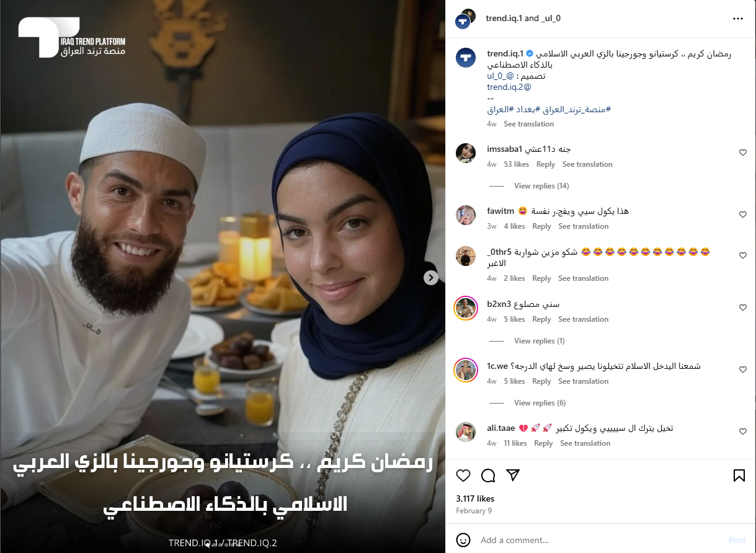
Task: Expand View replies (14)
Action: [x=541, y=186]
